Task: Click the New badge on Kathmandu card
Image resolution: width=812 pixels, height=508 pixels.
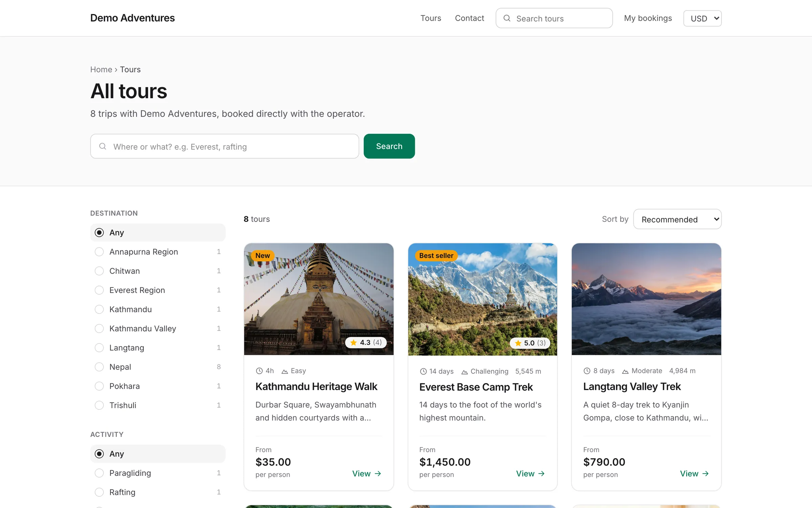Action: pyautogui.click(x=263, y=256)
